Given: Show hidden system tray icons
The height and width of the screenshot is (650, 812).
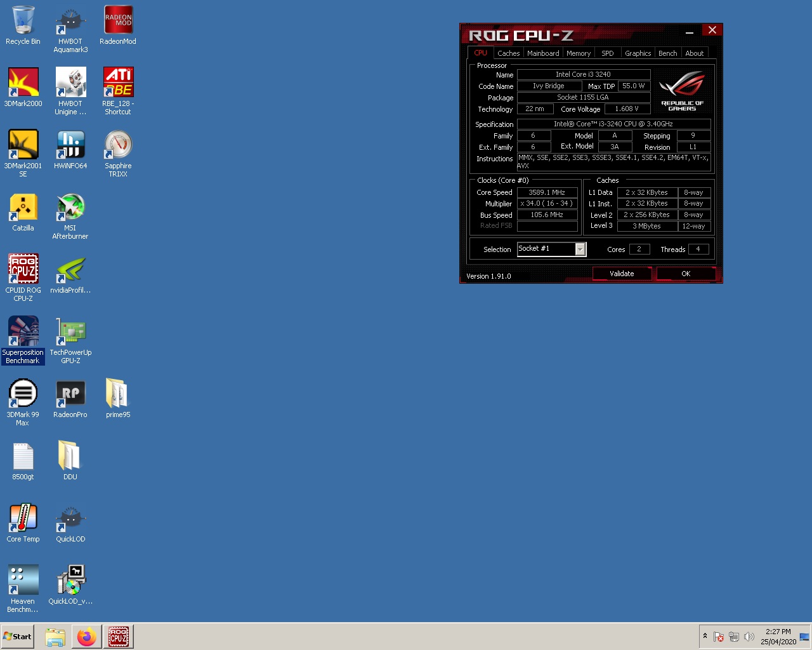Looking at the screenshot, I should [705, 636].
